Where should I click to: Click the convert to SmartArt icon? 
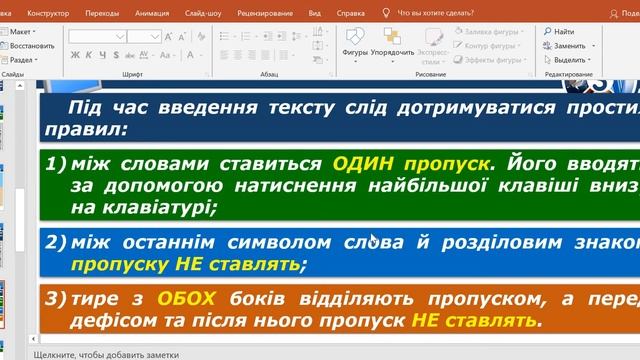[318, 60]
